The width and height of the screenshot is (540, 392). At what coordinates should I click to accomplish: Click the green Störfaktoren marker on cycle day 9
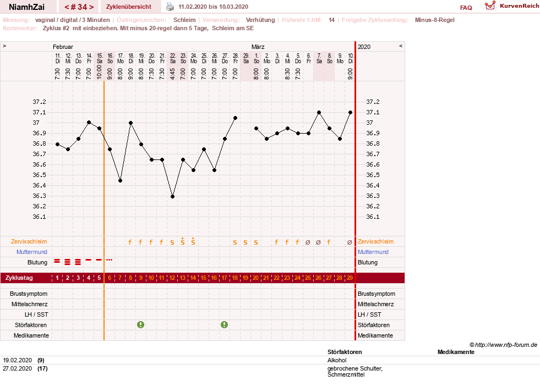140,324
